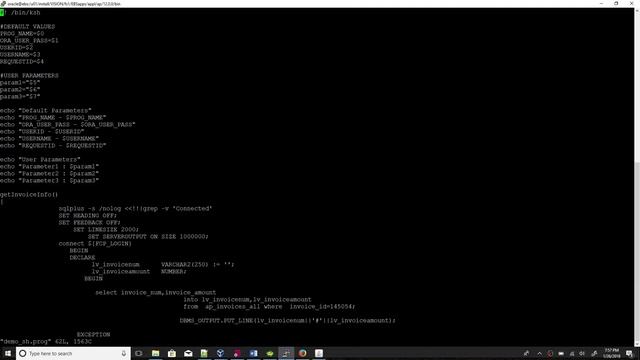Show hidden system tray icons chevron

(x=539, y=353)
